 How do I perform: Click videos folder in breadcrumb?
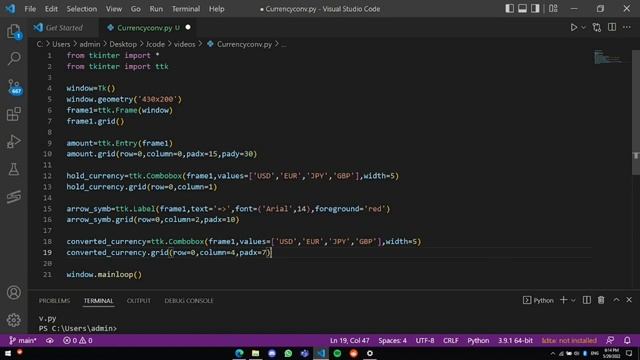[184, 44]
